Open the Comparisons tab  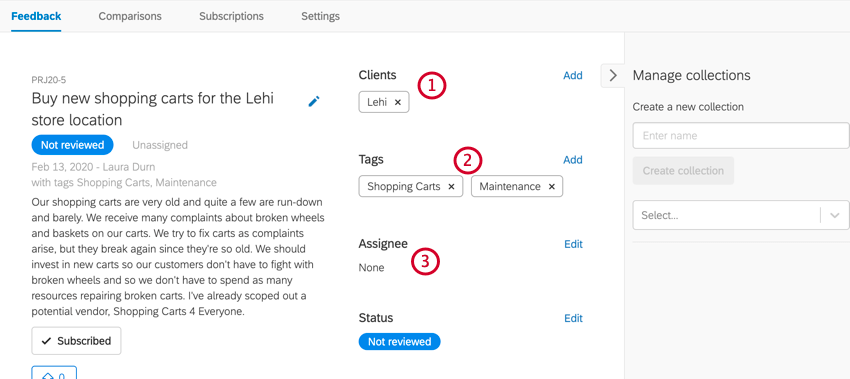[130, 16]
